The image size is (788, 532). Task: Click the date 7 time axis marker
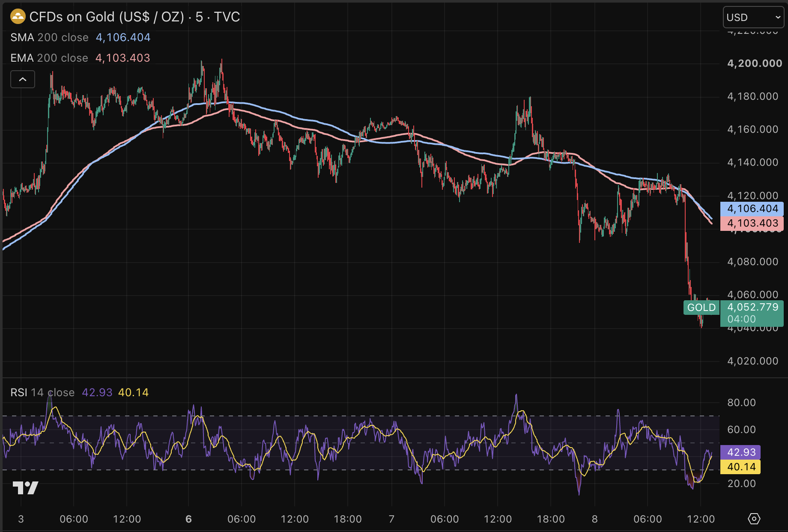click(391, 519)
